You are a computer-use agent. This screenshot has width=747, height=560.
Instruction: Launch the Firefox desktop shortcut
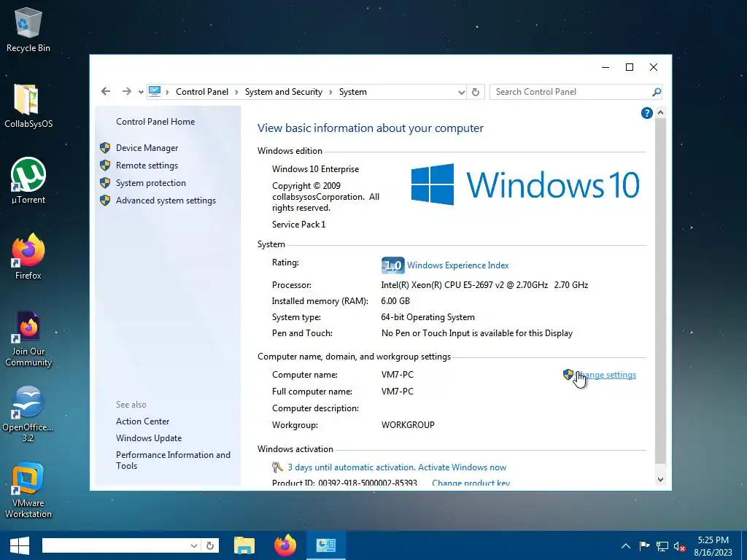click(28, 257)
